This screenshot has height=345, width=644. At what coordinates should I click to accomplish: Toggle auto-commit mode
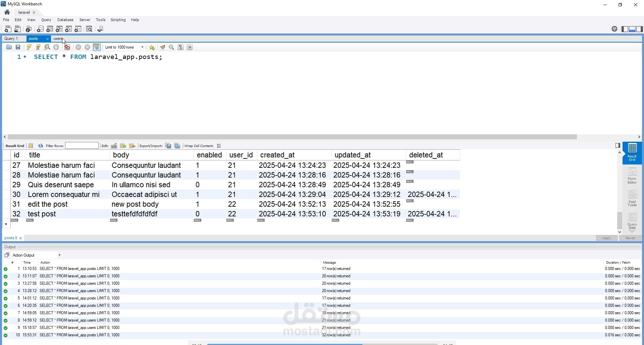97,47
